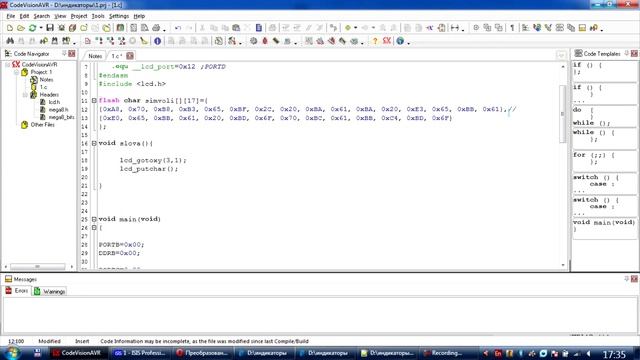
Task: Insert the do while code template
Action: (604, 116)
